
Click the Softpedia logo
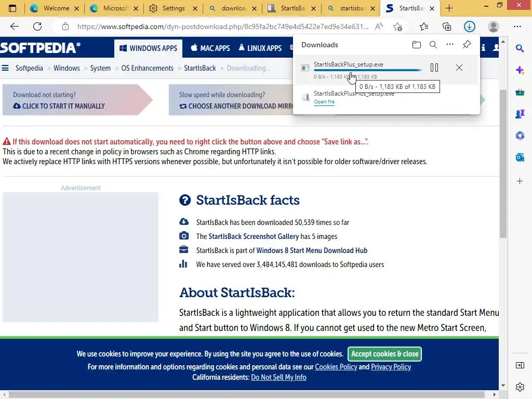(x=41, y=48)
